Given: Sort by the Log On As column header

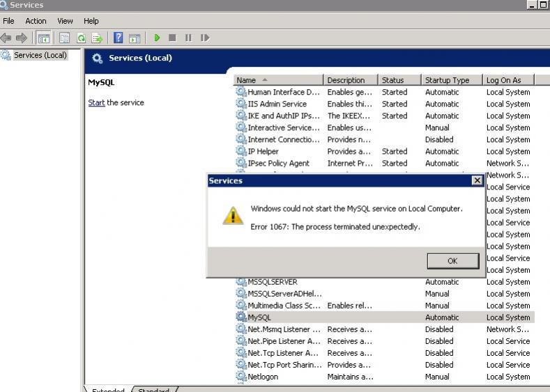Looking at the screenshot, I should click(x=508, y=80).
